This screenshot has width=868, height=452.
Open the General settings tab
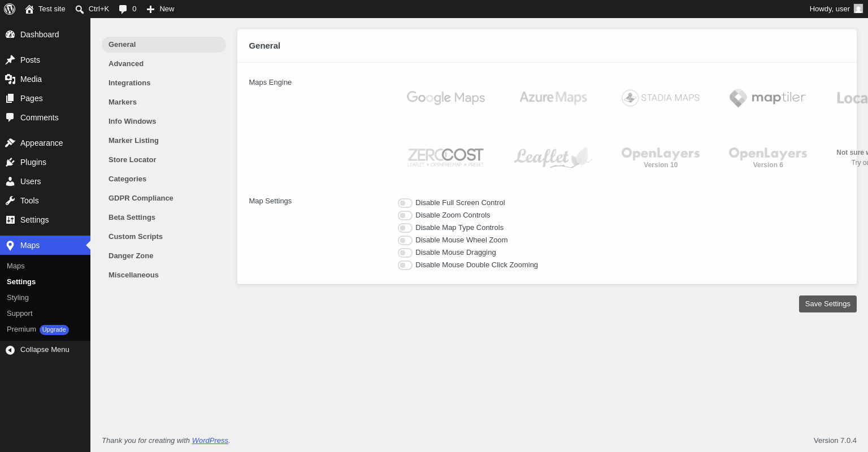coord(164,45)
